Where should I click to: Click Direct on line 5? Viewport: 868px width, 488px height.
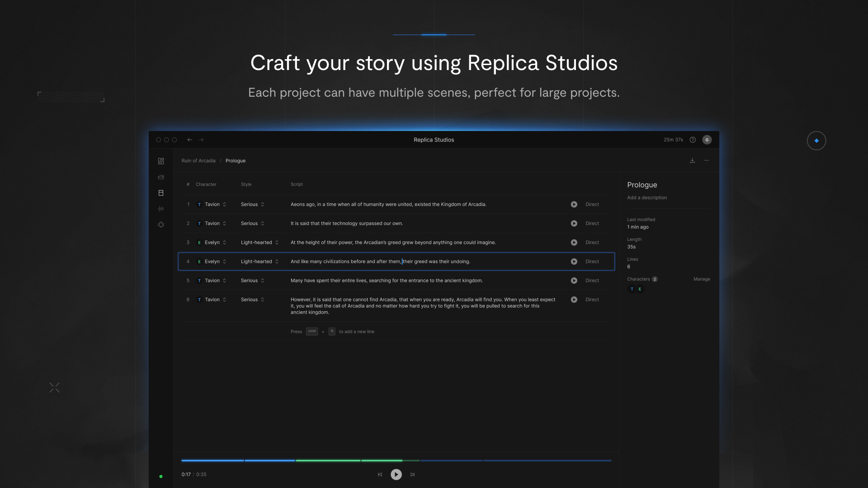pyautogui.click(x=592, y=281)
